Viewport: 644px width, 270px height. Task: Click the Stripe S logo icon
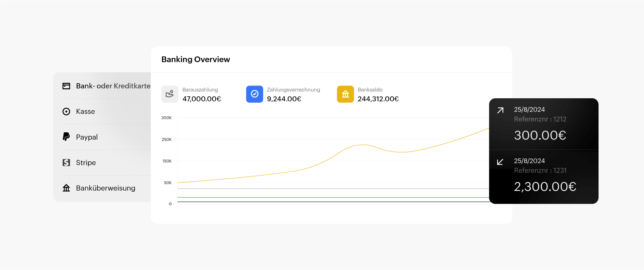pos(66,163)
